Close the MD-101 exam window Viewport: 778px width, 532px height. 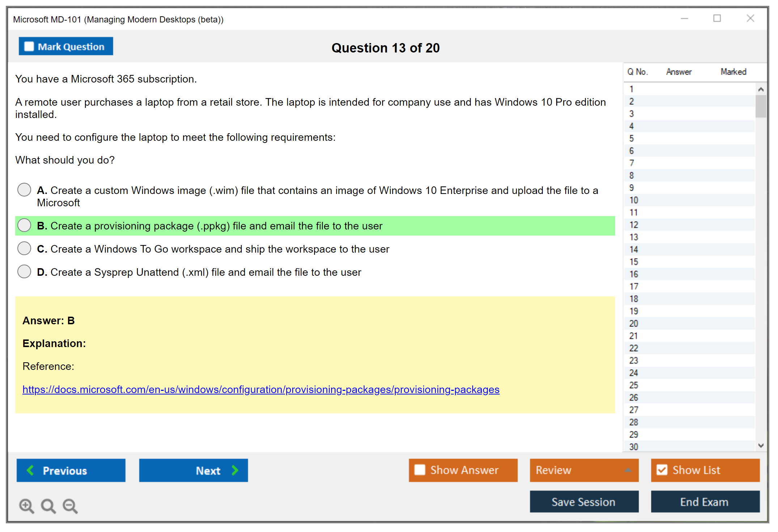point(750,18)
